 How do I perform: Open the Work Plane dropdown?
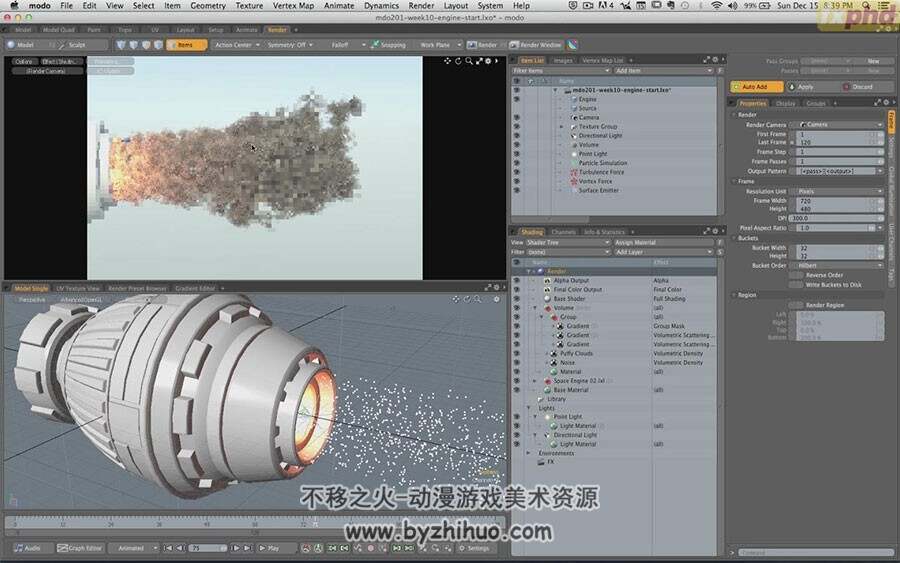[x=439, y=45]
